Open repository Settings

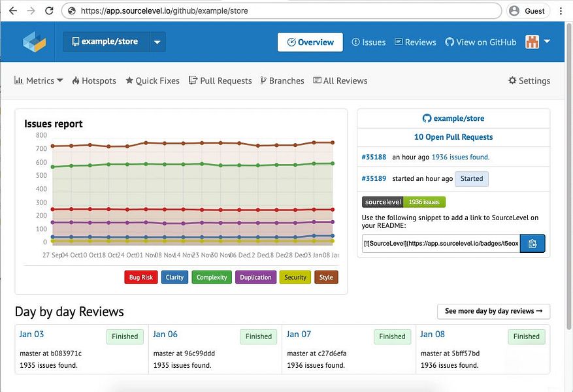pos(529,80)
